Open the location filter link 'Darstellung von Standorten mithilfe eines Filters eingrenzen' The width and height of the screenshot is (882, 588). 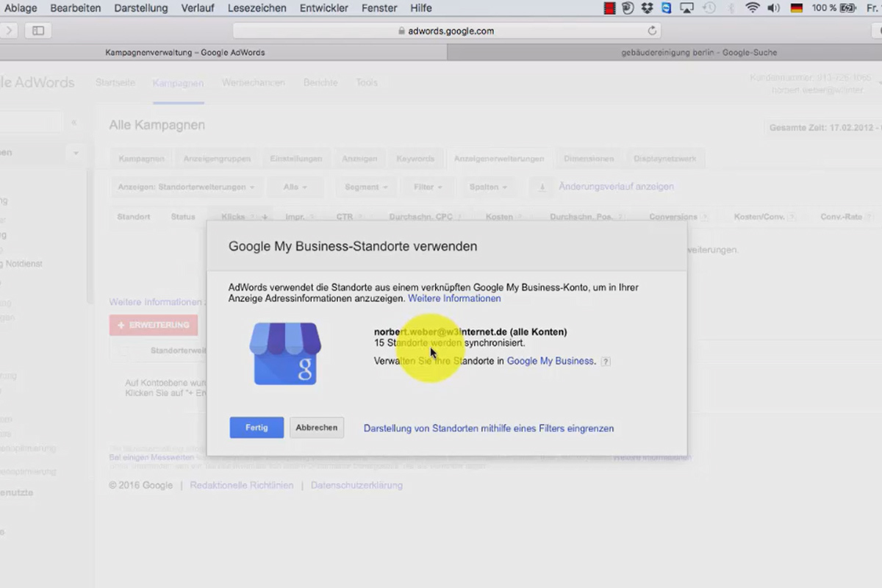(x=489, y=429)
